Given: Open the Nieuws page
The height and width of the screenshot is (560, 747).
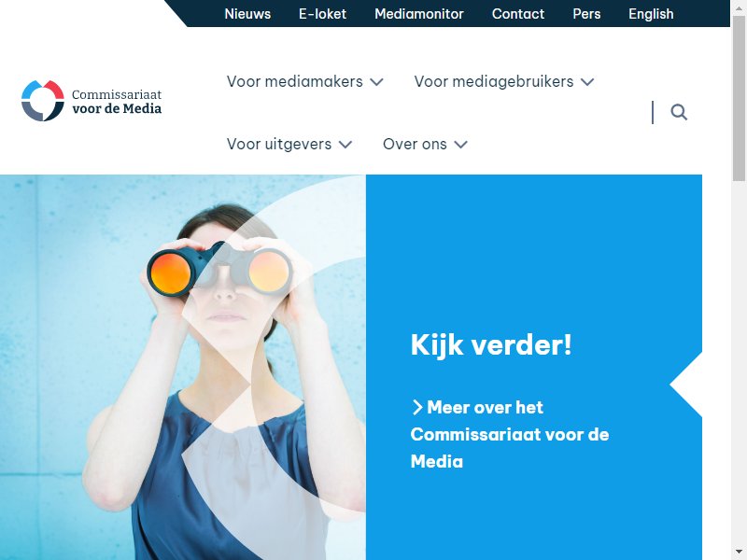Looking at the screenshot, I should (x=247, y=14).
